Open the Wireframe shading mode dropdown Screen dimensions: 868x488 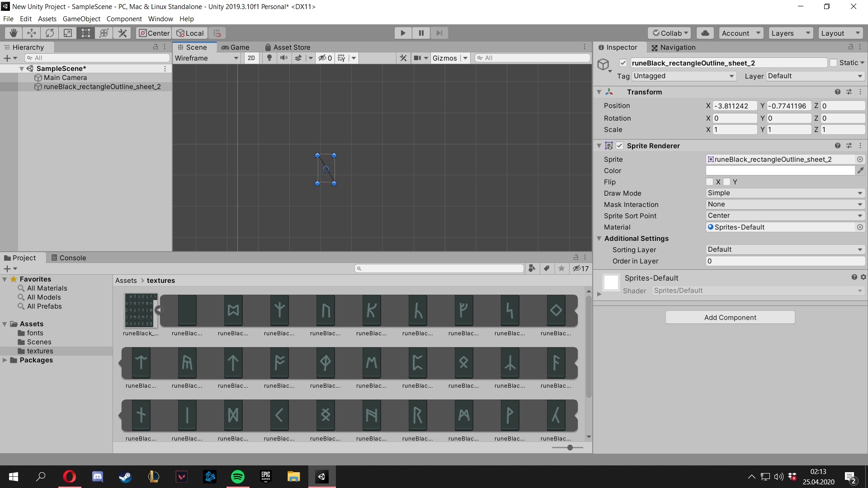point(207,58)
